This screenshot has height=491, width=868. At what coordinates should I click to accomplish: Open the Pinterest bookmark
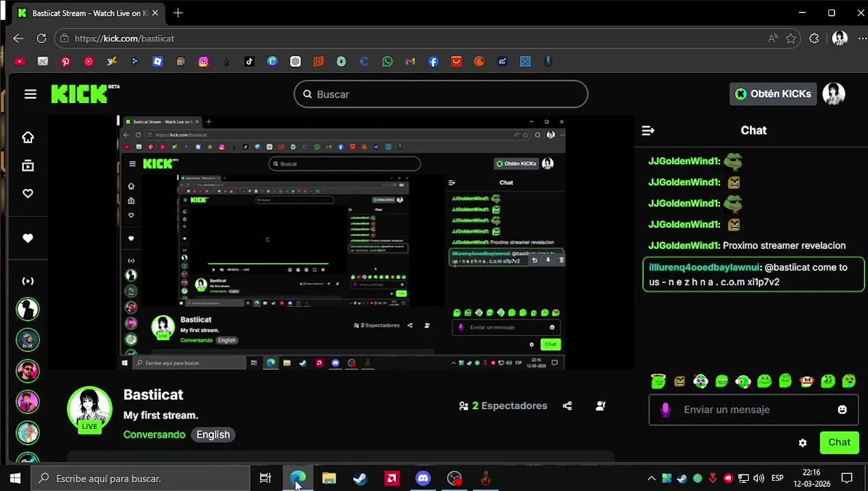(66, 61)
